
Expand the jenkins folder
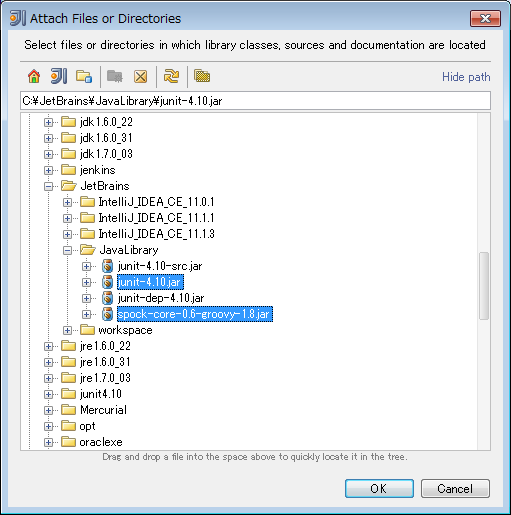[x=49, y=170]
